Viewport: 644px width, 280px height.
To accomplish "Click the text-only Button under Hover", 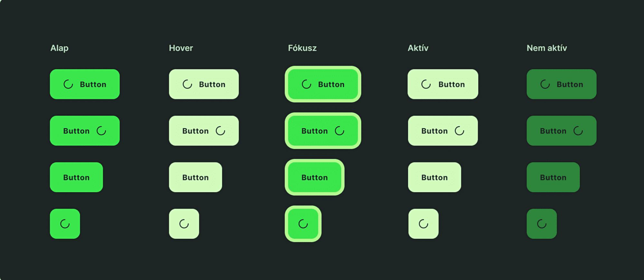I will coord(195,177).
